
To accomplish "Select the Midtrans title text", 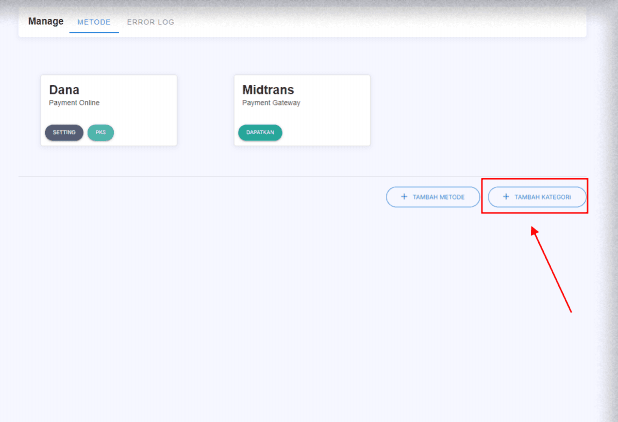I will point(267,90).
